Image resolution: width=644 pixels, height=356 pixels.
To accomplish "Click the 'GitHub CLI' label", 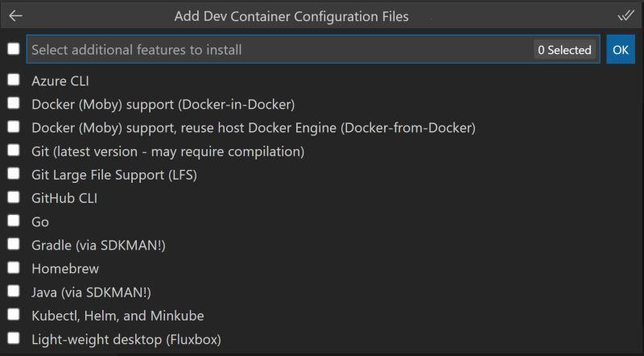I will 64,199.
